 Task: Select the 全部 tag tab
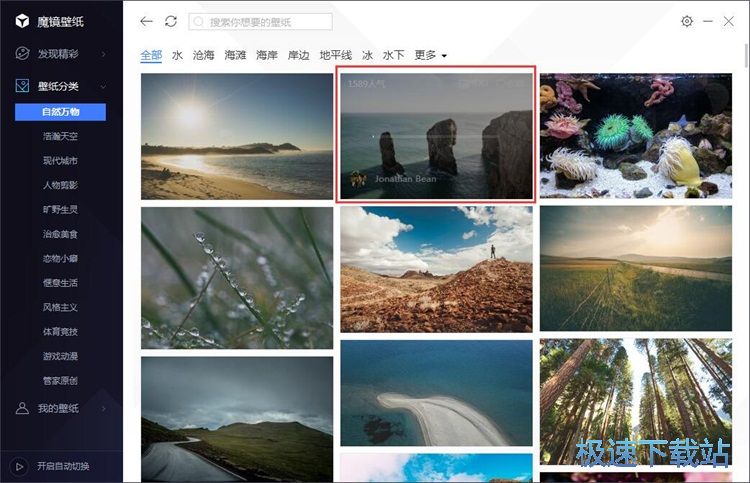tap(151, 55)
